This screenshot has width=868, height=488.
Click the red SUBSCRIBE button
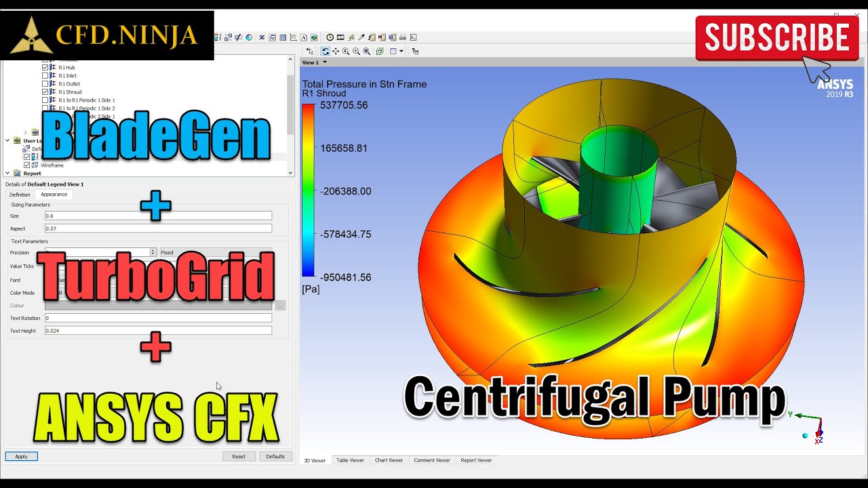(x=777, y=38)
